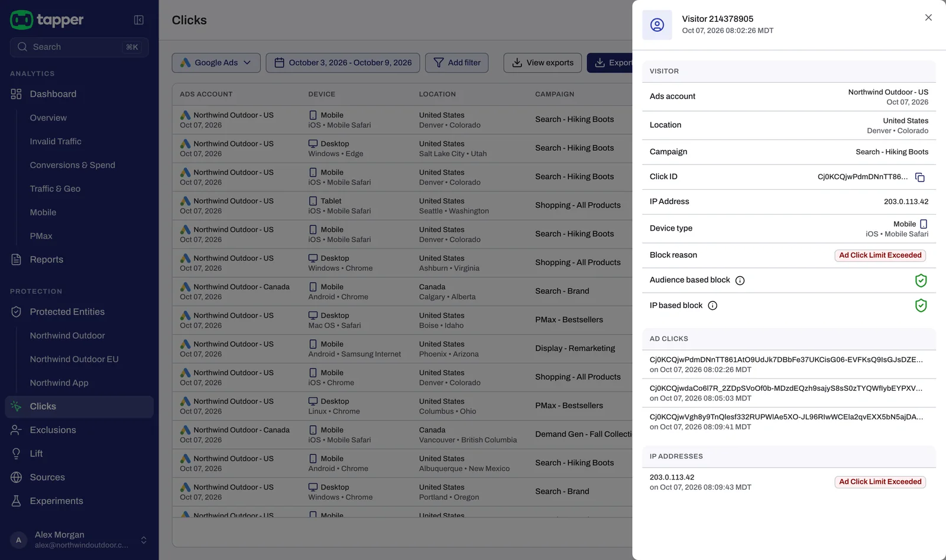This screenshot has width=946, height=560.
Task: Click the Add filter button
Action: pos(456,63)
